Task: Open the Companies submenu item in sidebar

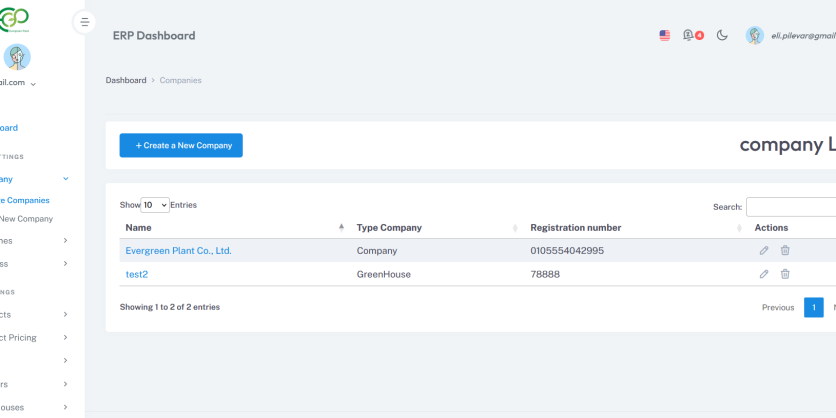Action: coord(25,200)
